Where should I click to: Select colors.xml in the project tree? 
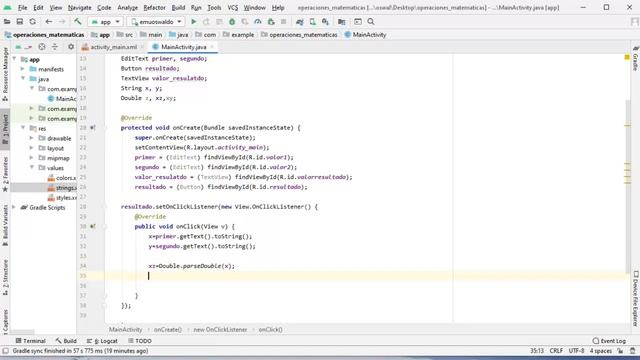[x=62, y=178]
